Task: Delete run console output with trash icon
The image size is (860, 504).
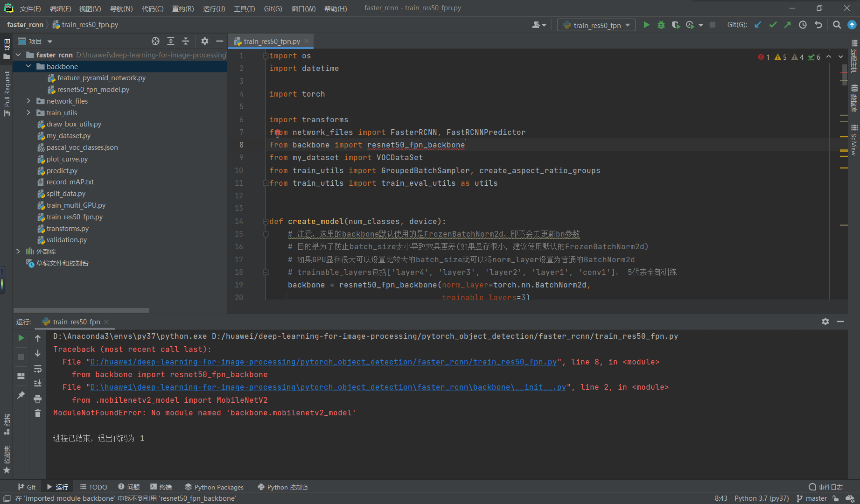Action: click(38, 413)
